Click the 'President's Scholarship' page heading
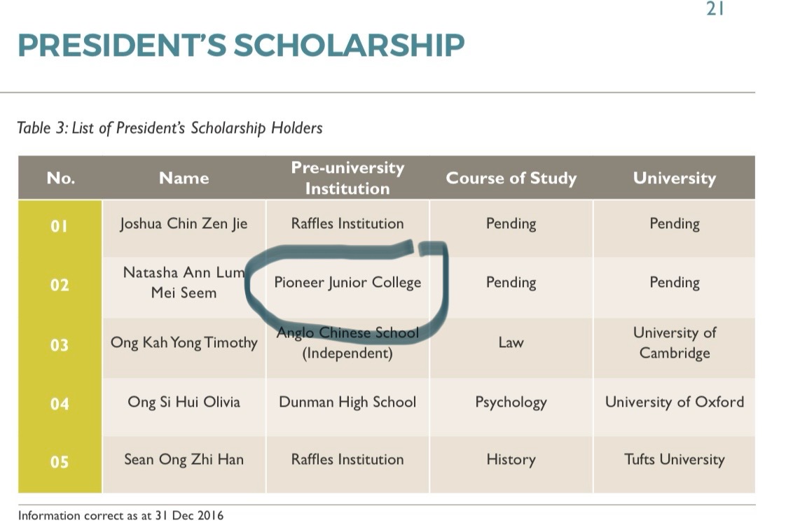Screen dimensions: 793x532 (x=240, y=45)
